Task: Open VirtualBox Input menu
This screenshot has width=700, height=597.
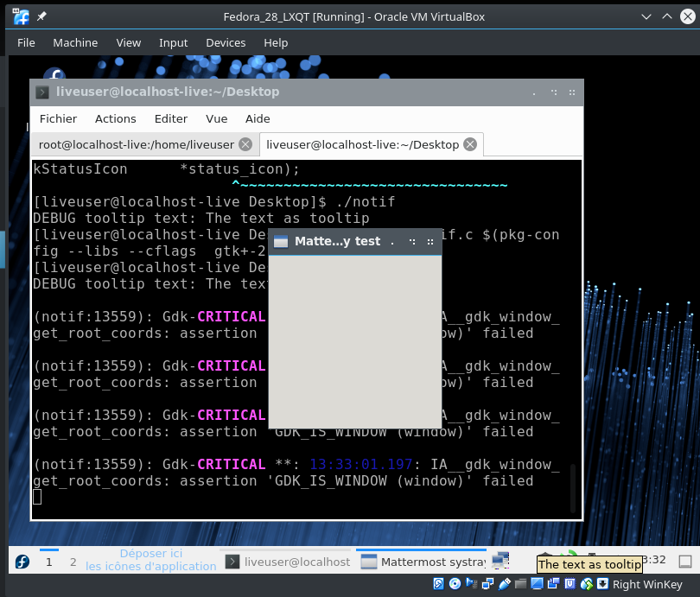Action: (x=173, y=43)
